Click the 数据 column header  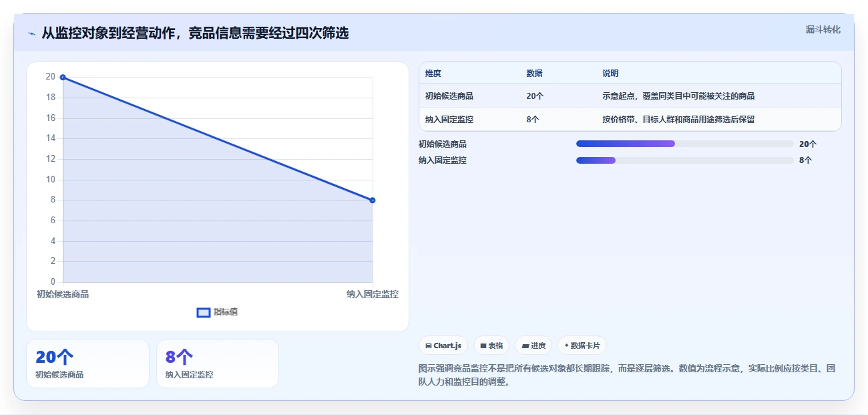click(534, 74)
